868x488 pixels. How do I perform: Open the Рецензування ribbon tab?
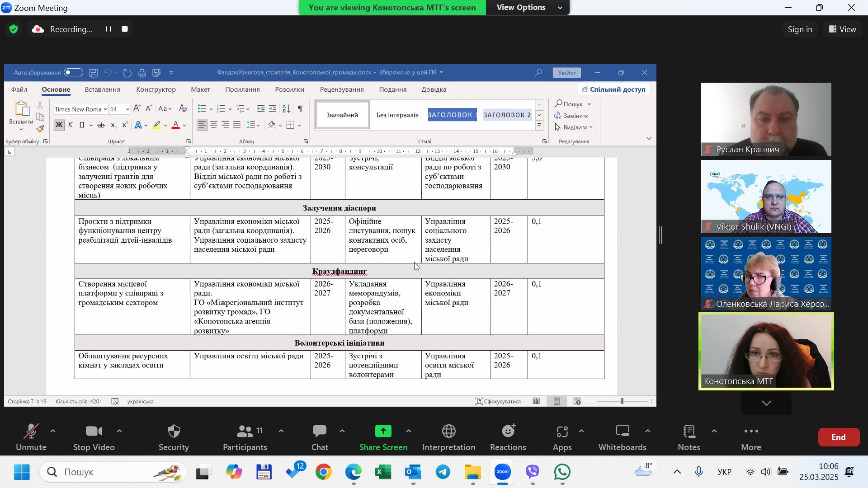click(x=341, y=89)
